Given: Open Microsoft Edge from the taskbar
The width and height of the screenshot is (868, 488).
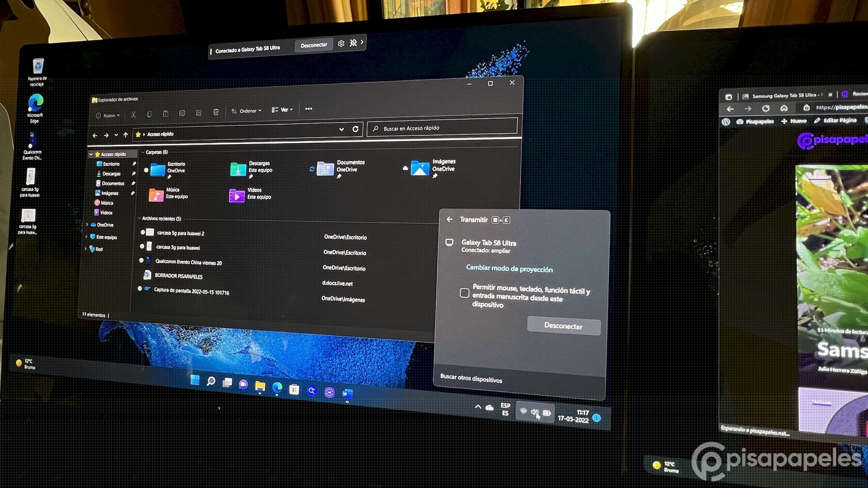Looking at the screenshot, I should pos(277,388).
